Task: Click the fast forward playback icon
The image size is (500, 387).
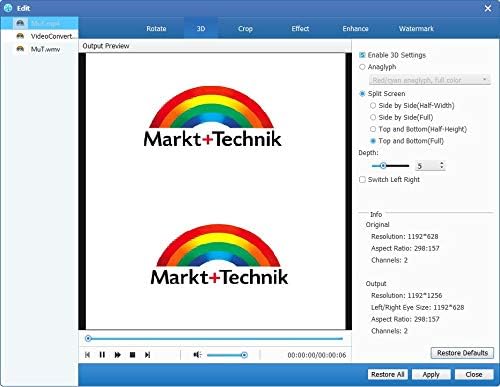Action: tap(117, 355)
